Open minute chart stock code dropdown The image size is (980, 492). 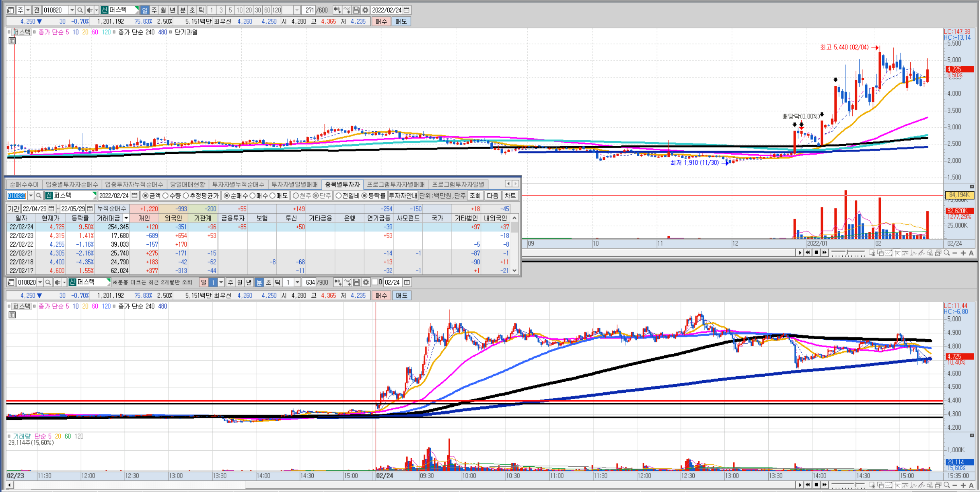coord(40,282)
